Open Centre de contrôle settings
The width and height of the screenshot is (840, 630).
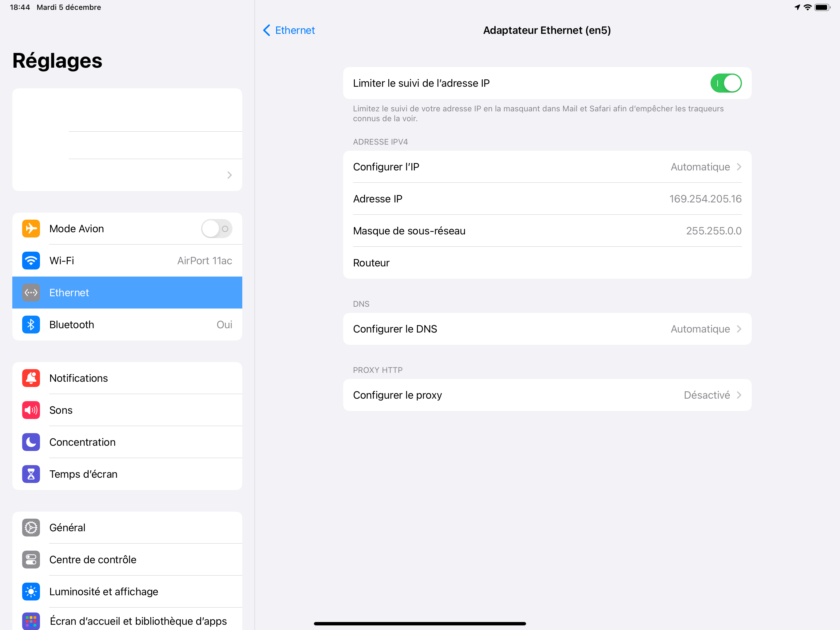(x=127, y=559)
